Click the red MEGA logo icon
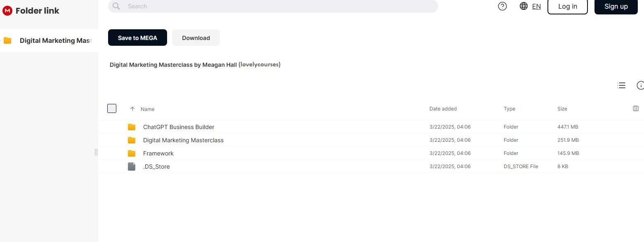This screenshot has height=242, width=644. [x=7, y=11]
